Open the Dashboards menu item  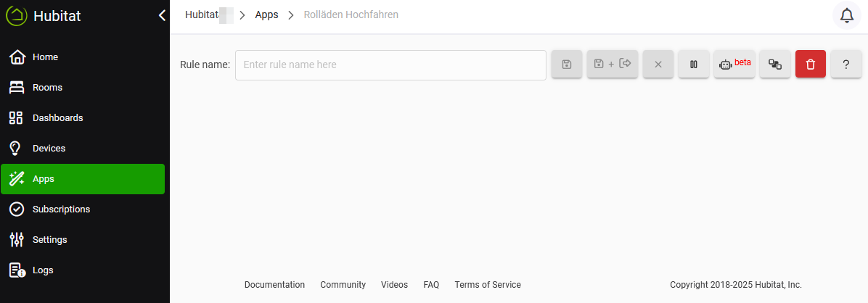click(57, 118)
